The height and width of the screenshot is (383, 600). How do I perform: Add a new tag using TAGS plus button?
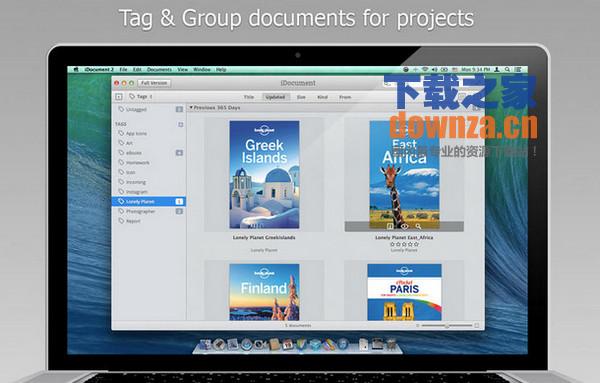click(181, 124)
